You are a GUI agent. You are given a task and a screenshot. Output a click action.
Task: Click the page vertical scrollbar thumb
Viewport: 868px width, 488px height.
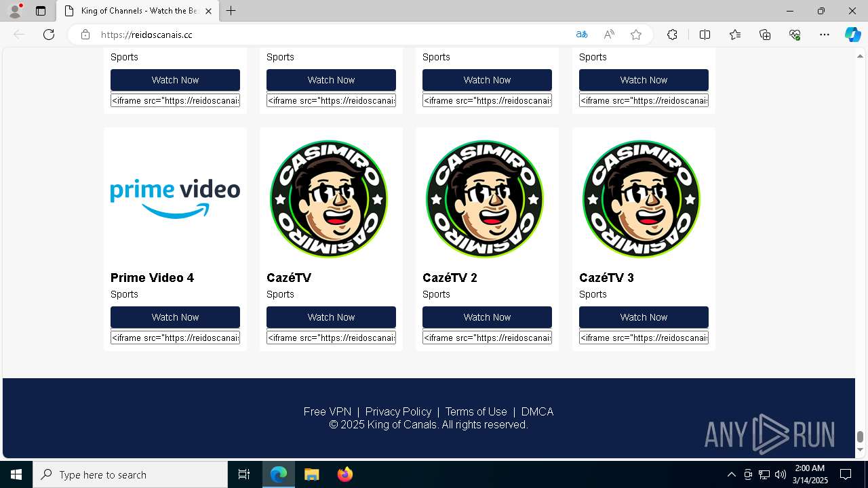point(861,436)
